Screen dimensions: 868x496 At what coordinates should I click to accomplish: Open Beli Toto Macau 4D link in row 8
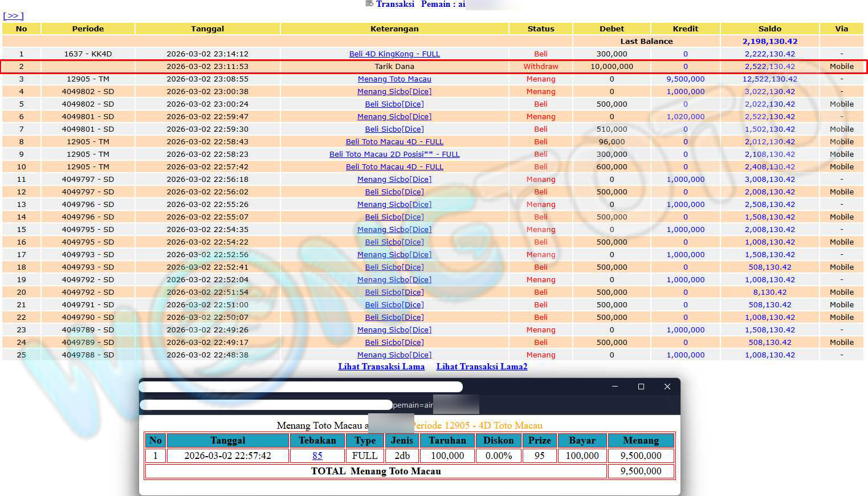(x=394, y=142)
